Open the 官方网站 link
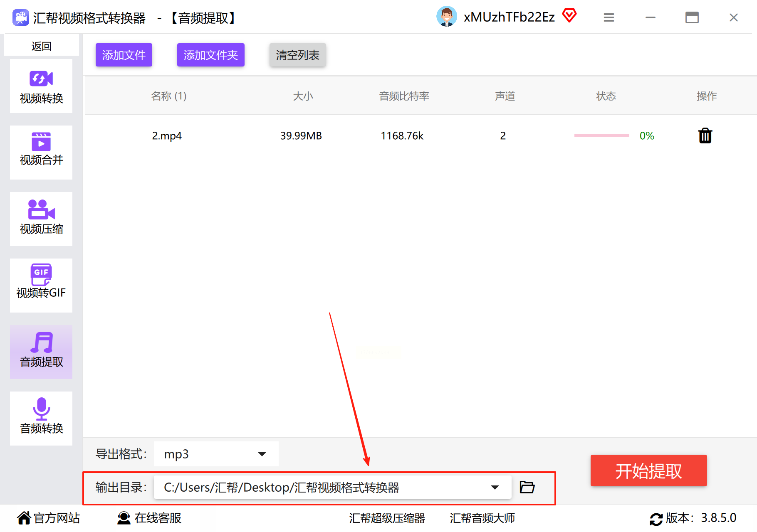The width and height of the screenshot is (757, 532). (x=48, y=518)
